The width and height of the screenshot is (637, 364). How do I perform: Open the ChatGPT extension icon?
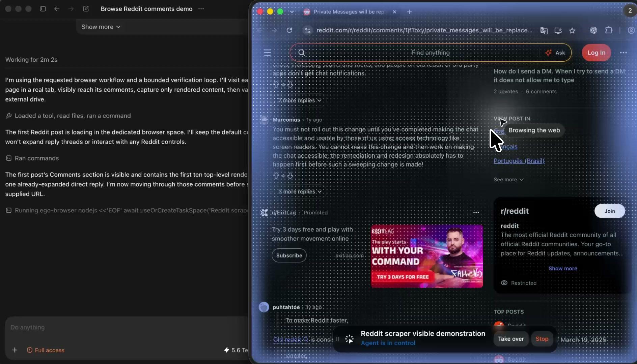[x=593, y=30]
